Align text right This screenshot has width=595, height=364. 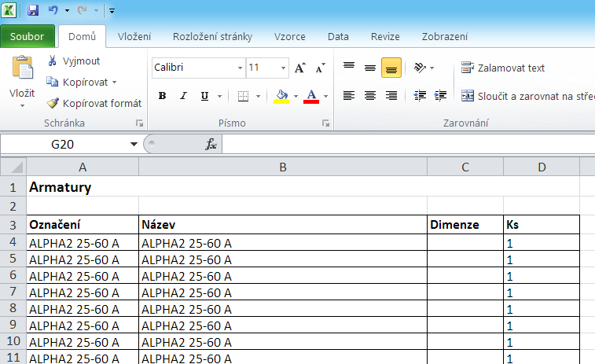coord(391,96)
